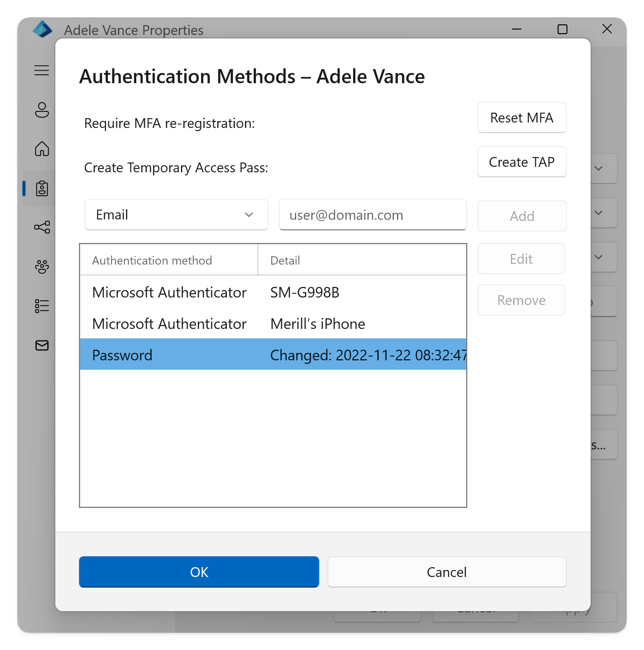Expand the topmost chevron behind the dialog
The width and height of the screenshot is (644, 650).
[599, 169]
